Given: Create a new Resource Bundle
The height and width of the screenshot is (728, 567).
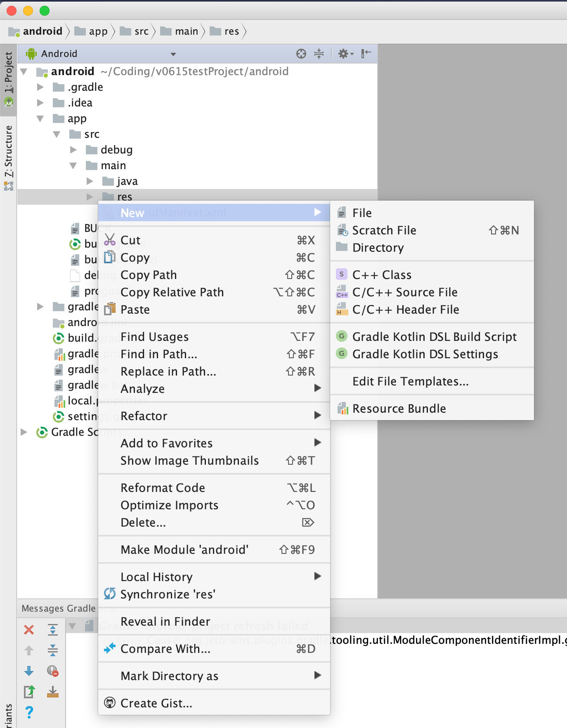Looking at the screenshot, I should 432,409.
